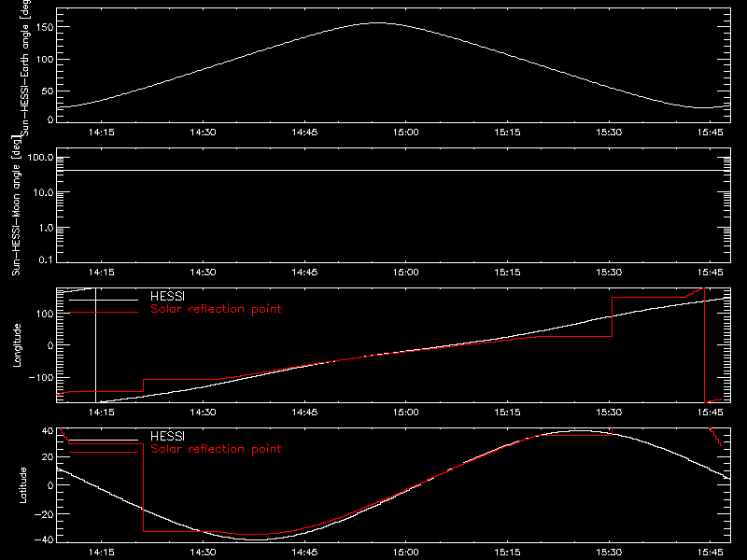Viewport: 747px width, 560px height.
Task: Click 14:45 label below Longitude plot
Action: (304, 413)
